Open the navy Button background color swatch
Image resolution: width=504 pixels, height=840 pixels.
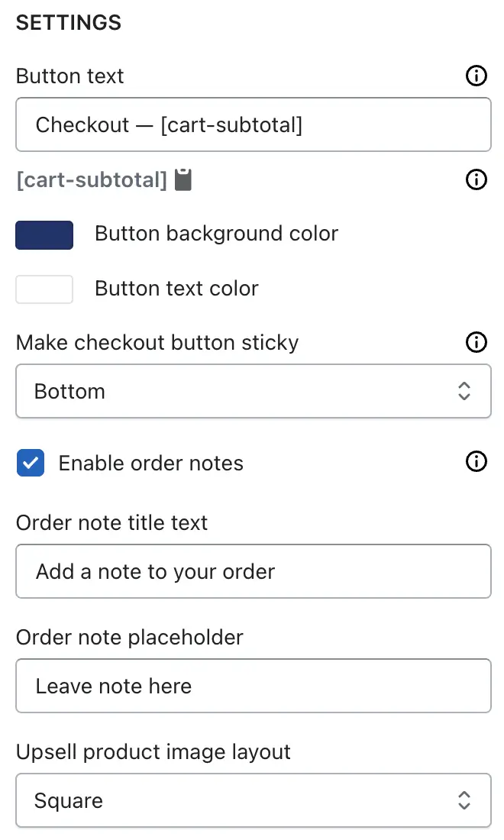coord(44,235)
